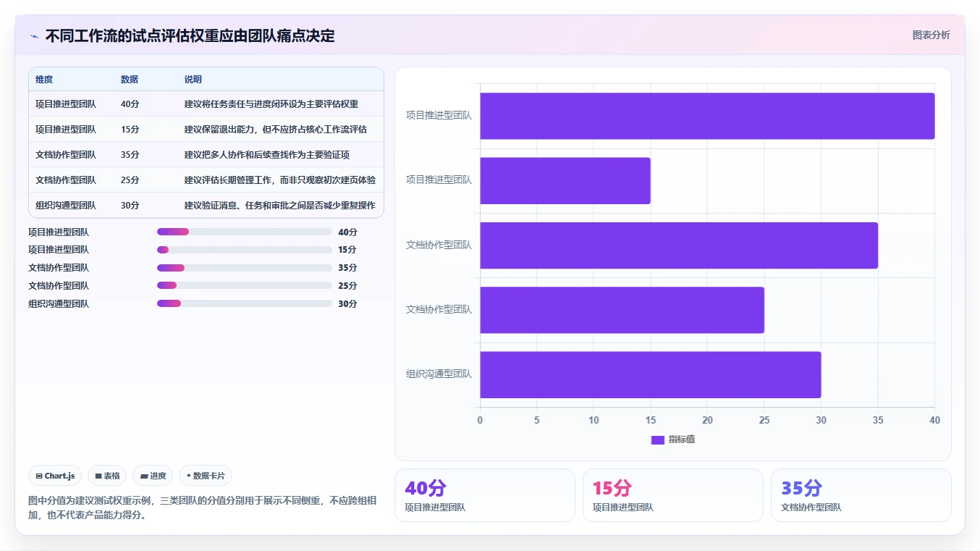Click the chart bar reaching 25
The height and width of the screenshot is (551, 980).
click(x=622, y=310)
